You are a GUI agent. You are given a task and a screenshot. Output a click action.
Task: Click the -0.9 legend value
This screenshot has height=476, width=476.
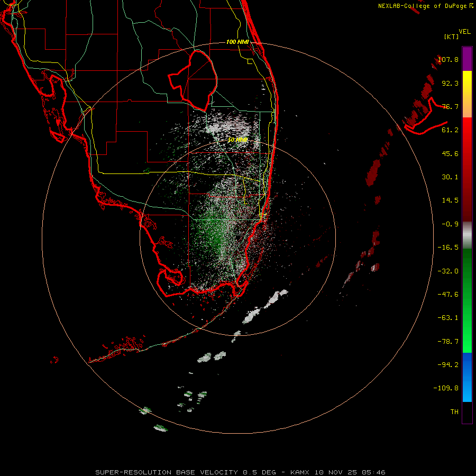tap(450, 224)
